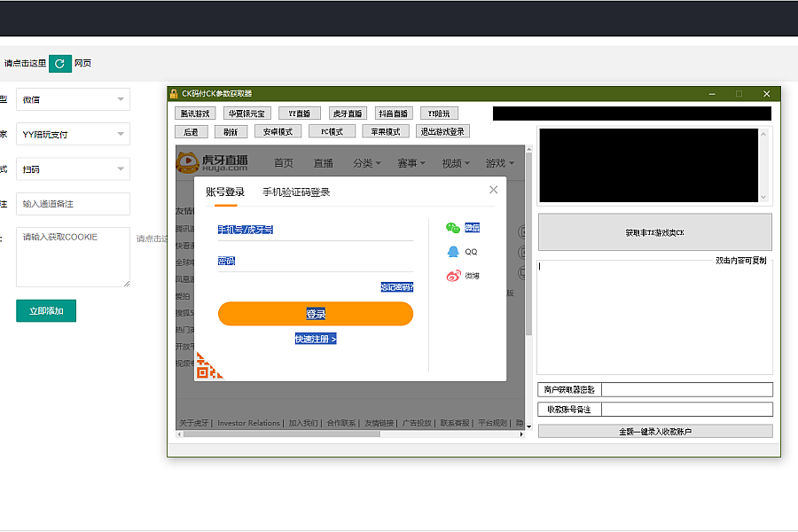Click the Investor Relations footer link

tap(248, 423)
